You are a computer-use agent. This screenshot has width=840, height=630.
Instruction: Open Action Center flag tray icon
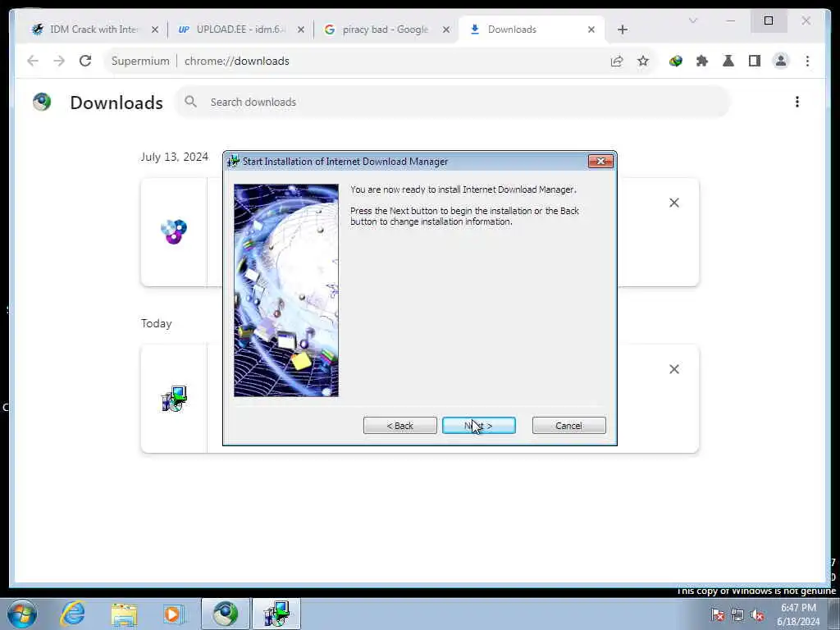tap(718, 614)
